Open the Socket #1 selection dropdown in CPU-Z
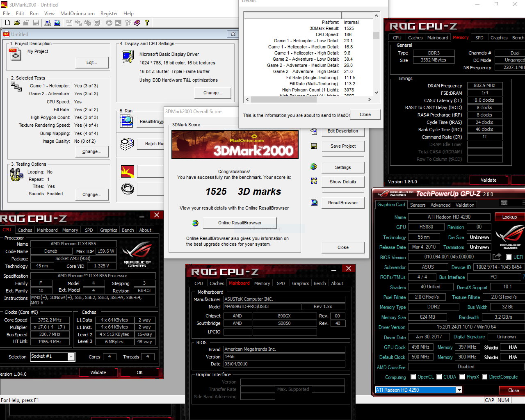 [71, 357]
